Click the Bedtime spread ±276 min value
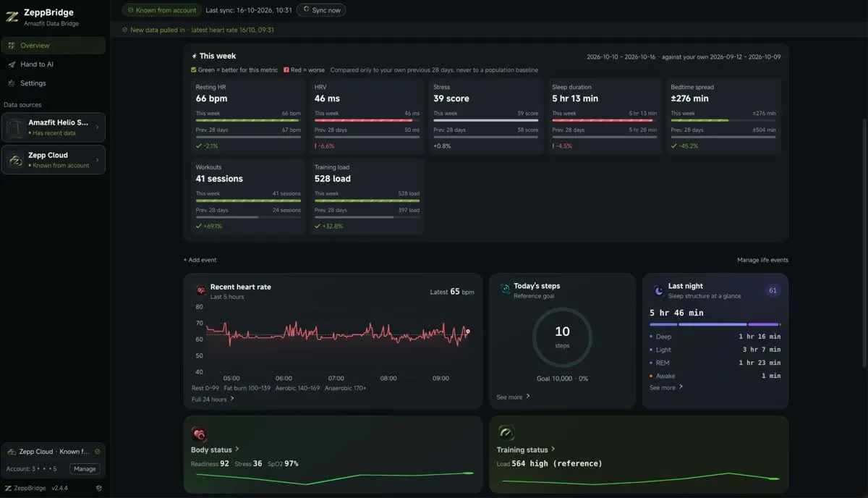Viewport: 868px width, 498px height. (689, 98)
